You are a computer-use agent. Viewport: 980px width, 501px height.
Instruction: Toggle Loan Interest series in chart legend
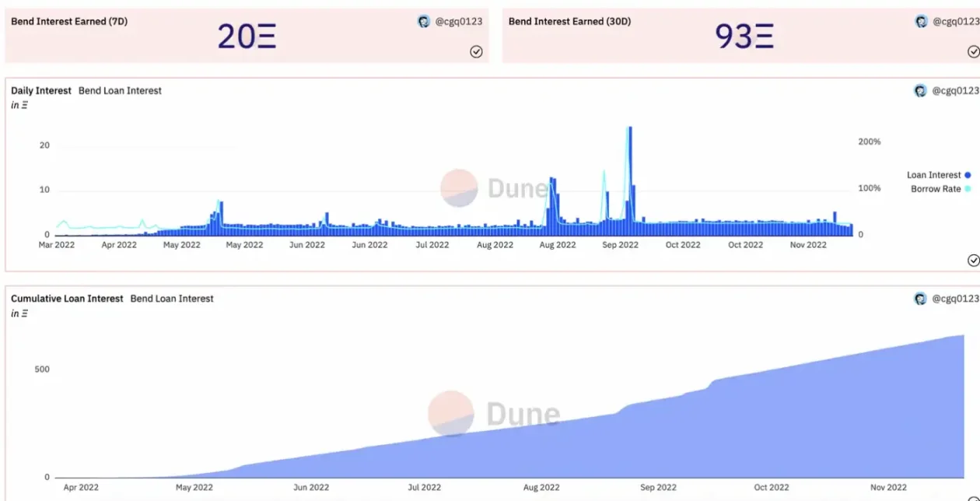(x=933, y=175)
